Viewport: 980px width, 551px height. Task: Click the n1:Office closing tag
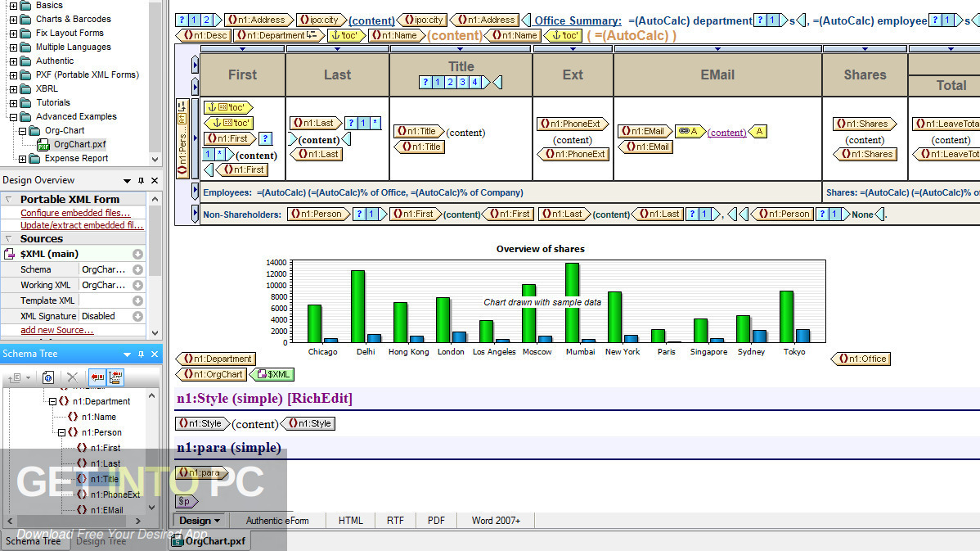click(x=861, y=359)
